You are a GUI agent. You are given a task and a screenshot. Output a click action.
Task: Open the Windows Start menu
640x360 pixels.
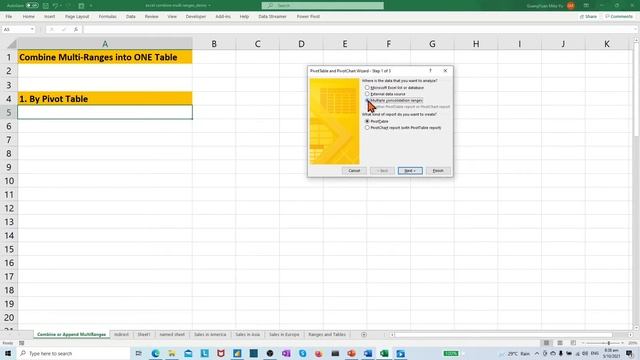pyautogui.click(x=8, y=353)
